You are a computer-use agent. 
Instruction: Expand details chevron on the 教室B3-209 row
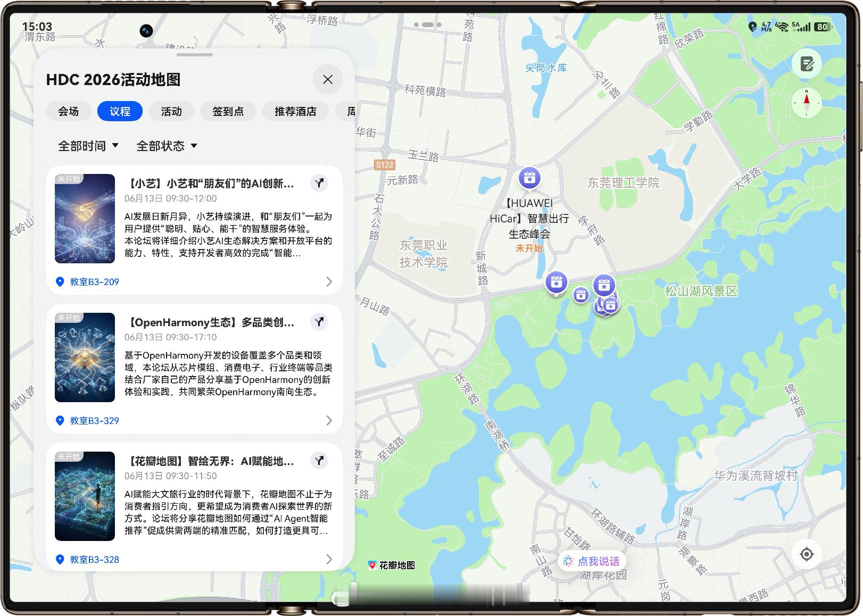[329, 282]
